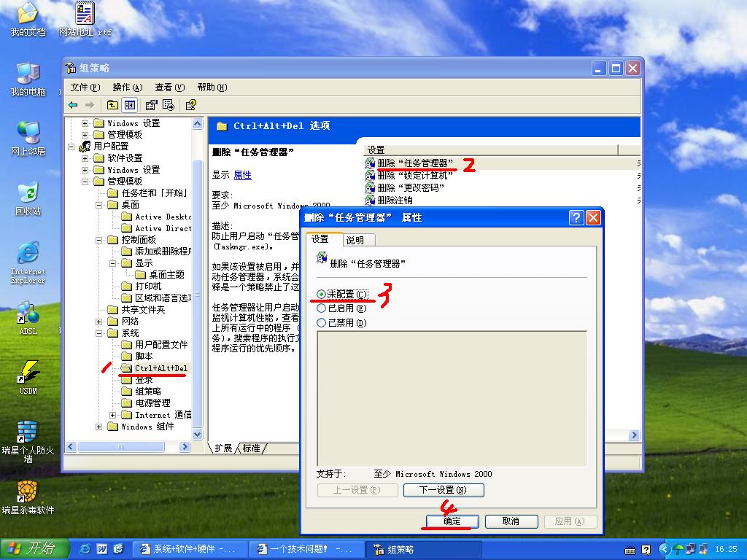Select the 电源管理 tree folder
This screenshot has height=560, width=747.
click(146, 402)
